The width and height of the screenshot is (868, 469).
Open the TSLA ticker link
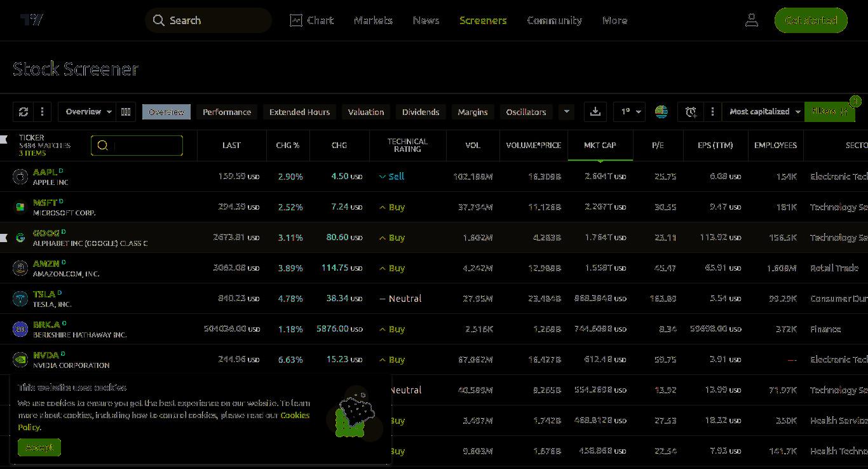click(44, 294)
